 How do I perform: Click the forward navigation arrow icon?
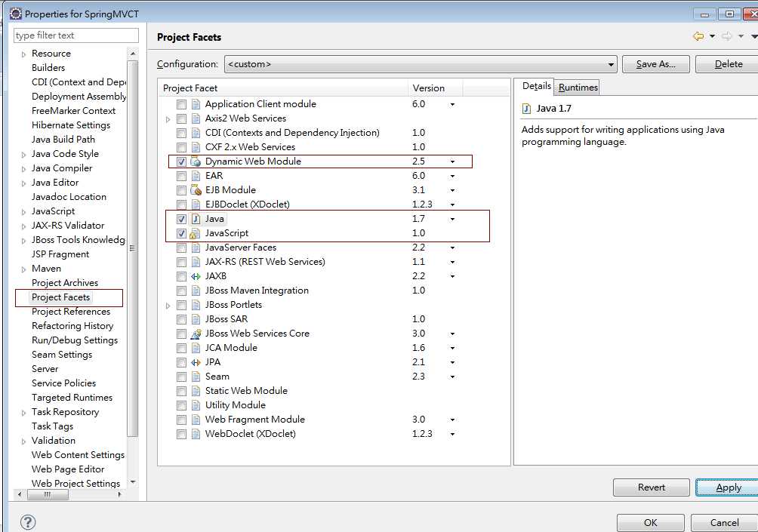click(727, 36)
